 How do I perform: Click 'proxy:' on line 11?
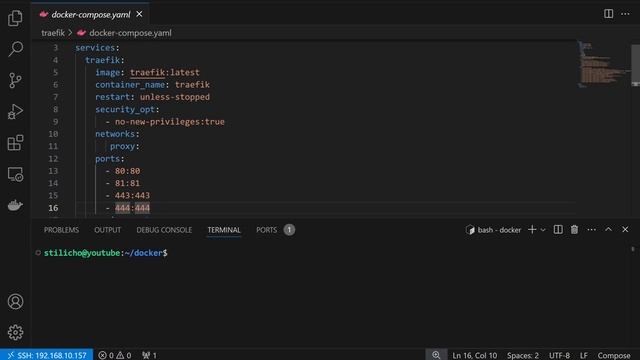tap(124, 146)
